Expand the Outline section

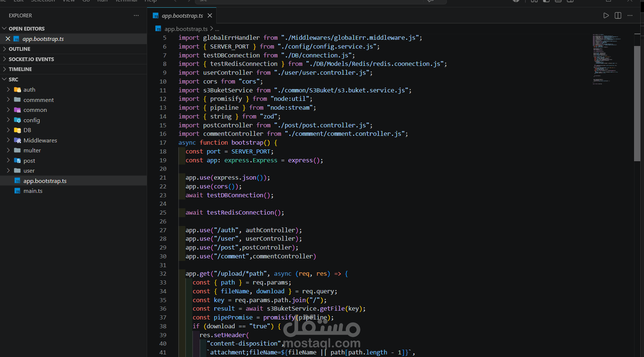click(x=4, y=49)
